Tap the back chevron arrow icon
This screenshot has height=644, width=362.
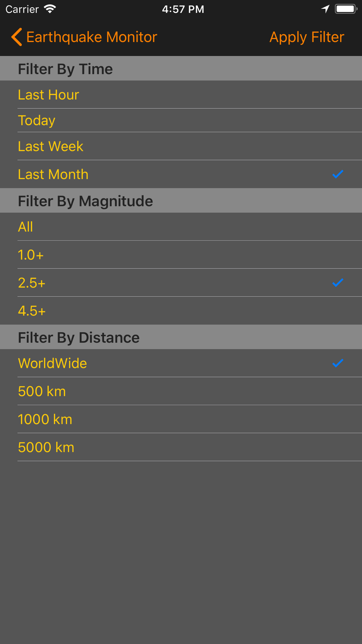tap(17, 37)
